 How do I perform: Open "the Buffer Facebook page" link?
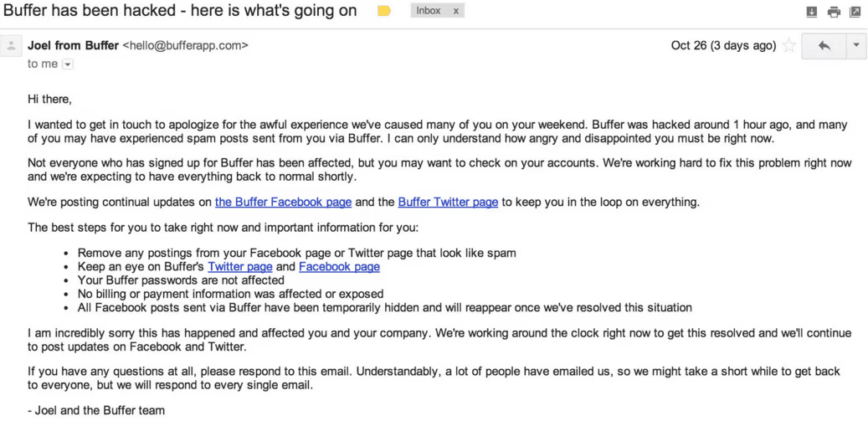pos(284,202)
